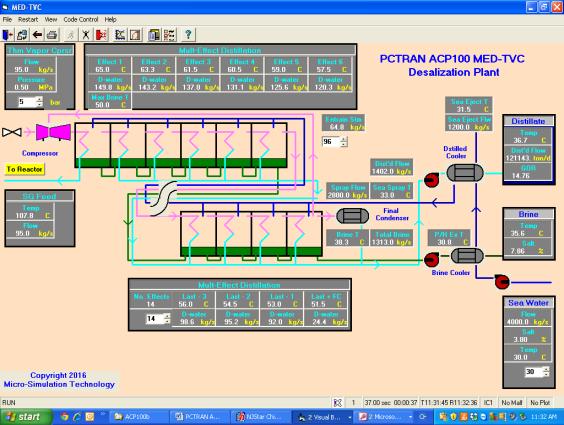Click the Brine Cooler heat exchanger
This screenshot has height=425, width=564.
(467, 256)
